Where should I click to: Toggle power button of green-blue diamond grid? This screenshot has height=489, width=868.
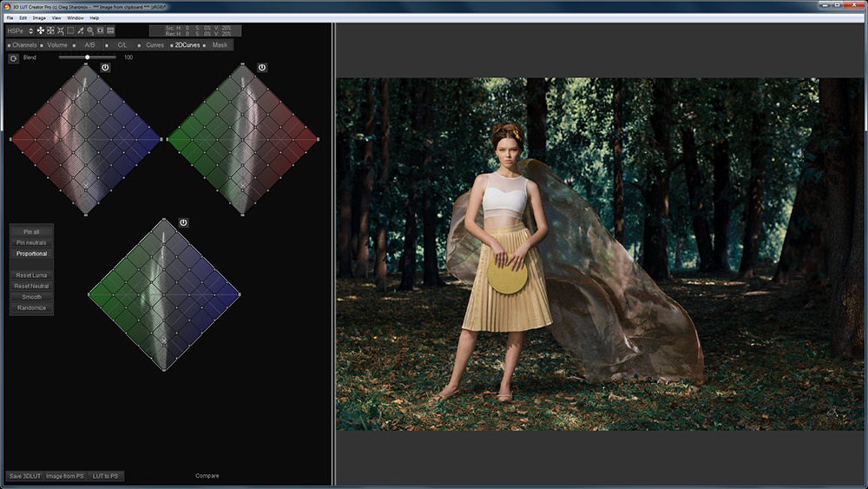183,222
